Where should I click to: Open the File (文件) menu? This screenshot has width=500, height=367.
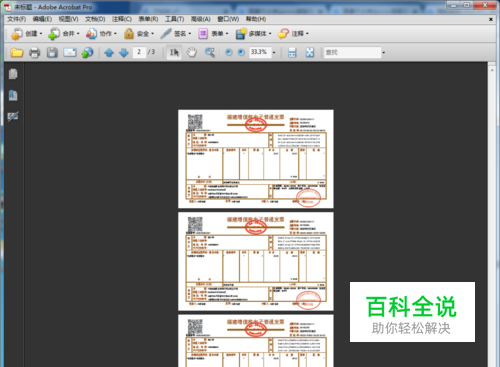[17, 19]
